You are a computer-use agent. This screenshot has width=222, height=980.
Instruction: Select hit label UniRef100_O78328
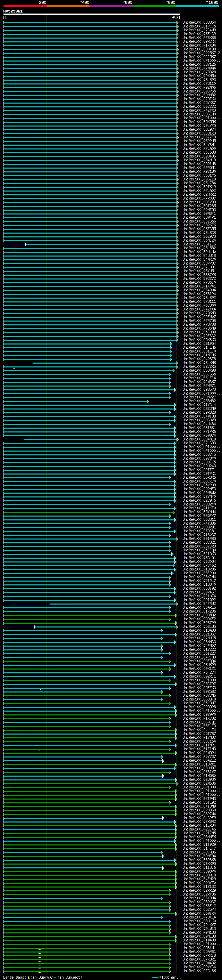coord(199,72)
